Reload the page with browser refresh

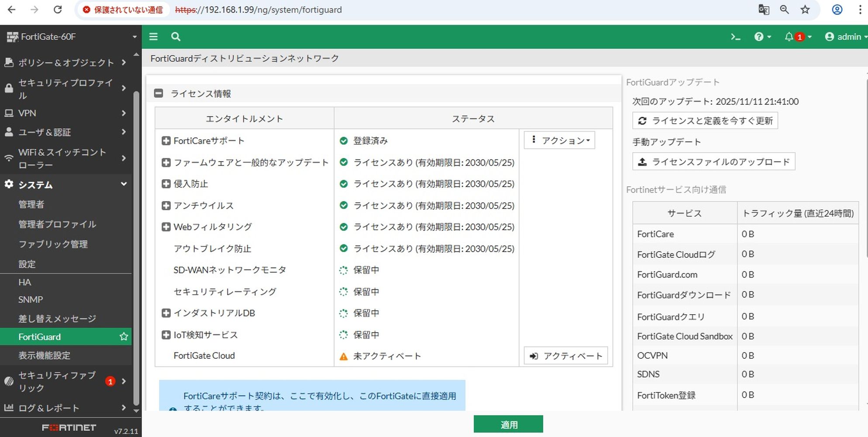(58, 10)
